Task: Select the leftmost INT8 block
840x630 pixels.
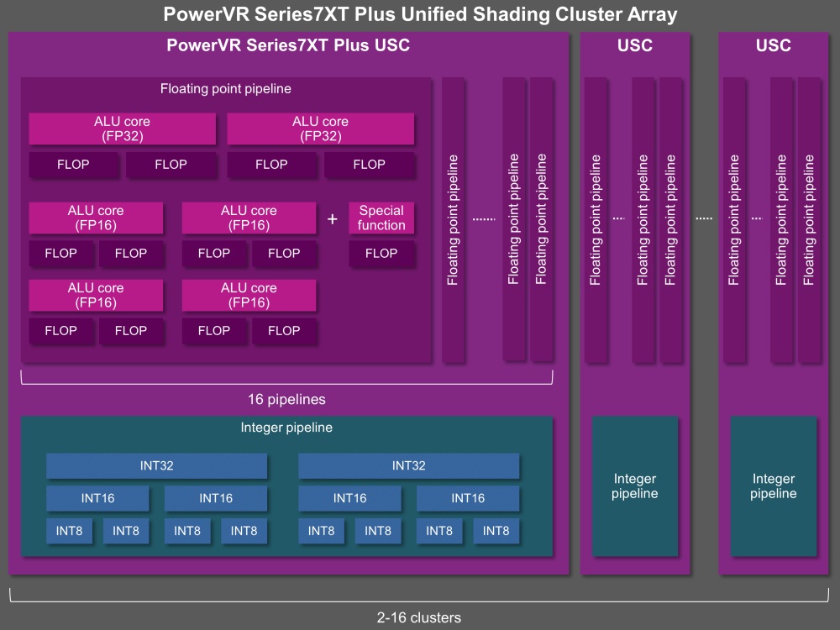Action: pyautogui.click(x=69, y=531)
